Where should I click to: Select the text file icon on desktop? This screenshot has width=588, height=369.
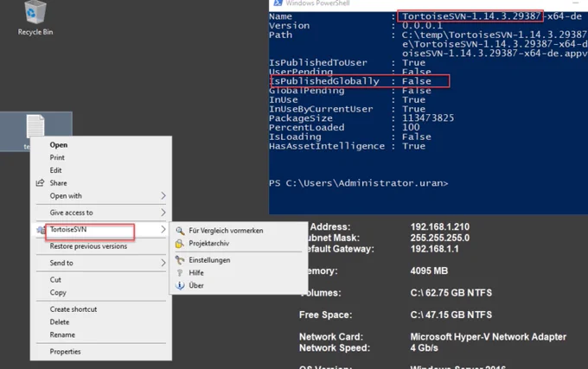point(35,126)
